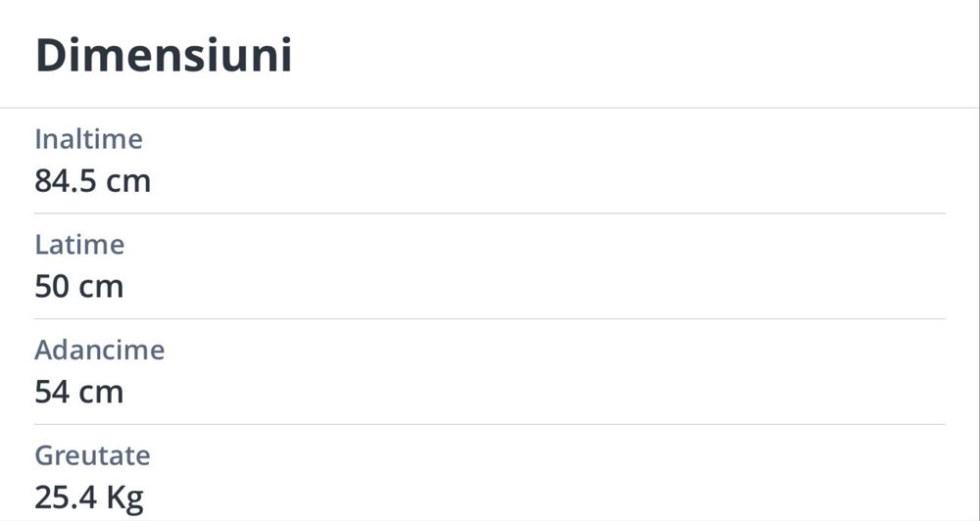Click divider between Inaltime and Latime rows

[x=490, y=213]
